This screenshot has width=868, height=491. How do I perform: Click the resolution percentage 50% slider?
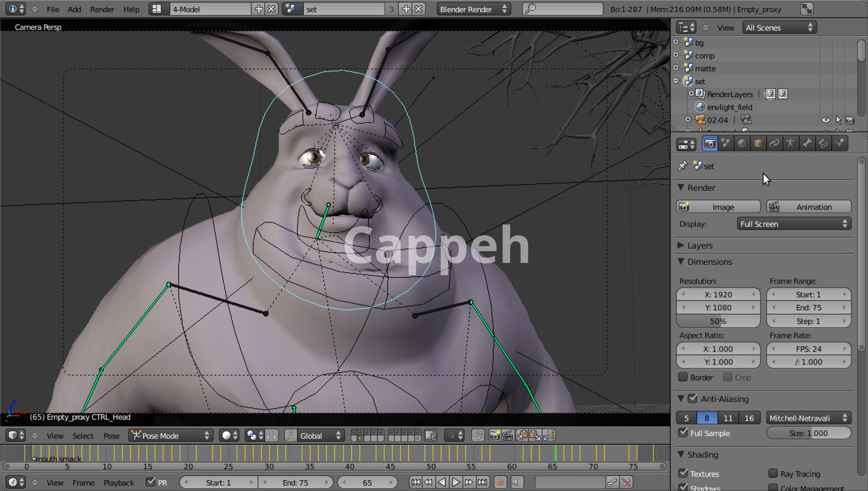718,321
